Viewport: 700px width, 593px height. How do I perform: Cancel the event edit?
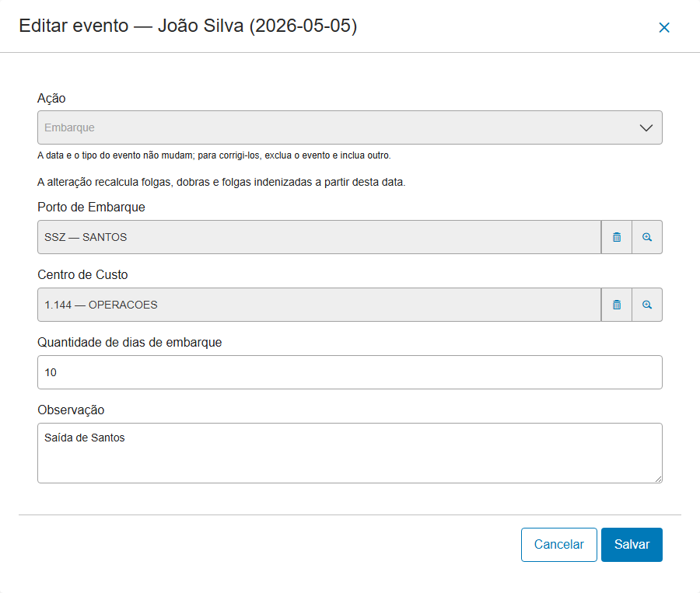(x=559, y=544)
